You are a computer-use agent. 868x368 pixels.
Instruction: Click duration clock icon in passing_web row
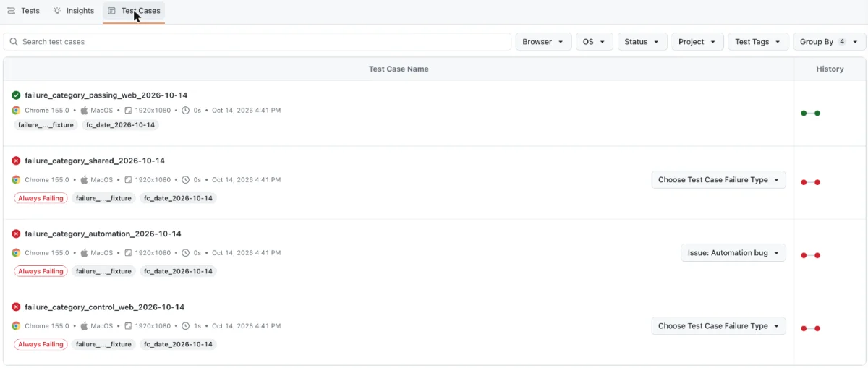[186, 111]
